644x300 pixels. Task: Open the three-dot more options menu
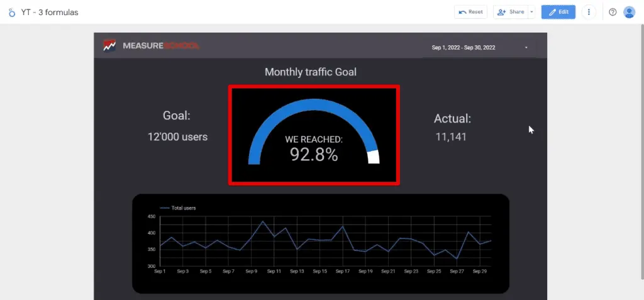pos(589,12)
